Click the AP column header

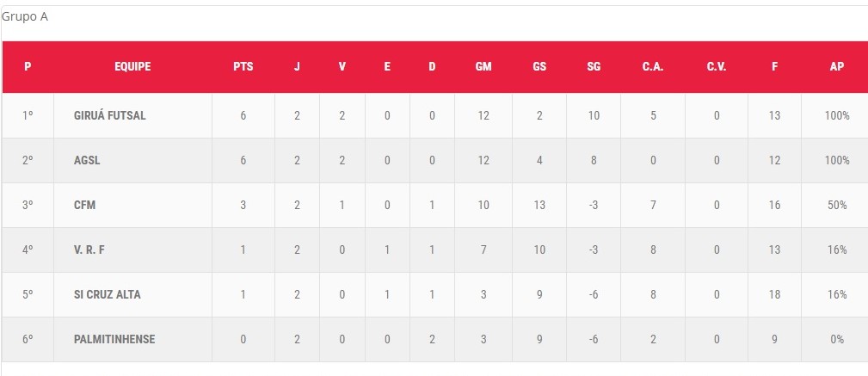836,67
